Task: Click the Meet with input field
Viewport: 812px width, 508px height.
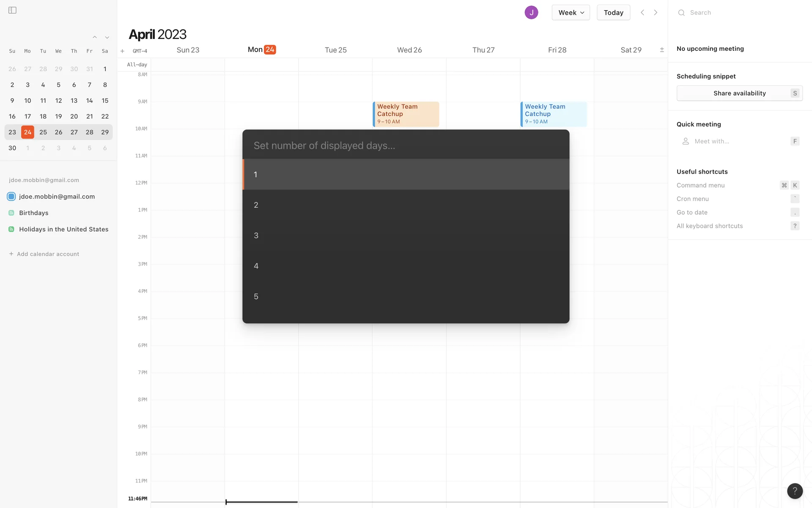Action: click(736, 141)
